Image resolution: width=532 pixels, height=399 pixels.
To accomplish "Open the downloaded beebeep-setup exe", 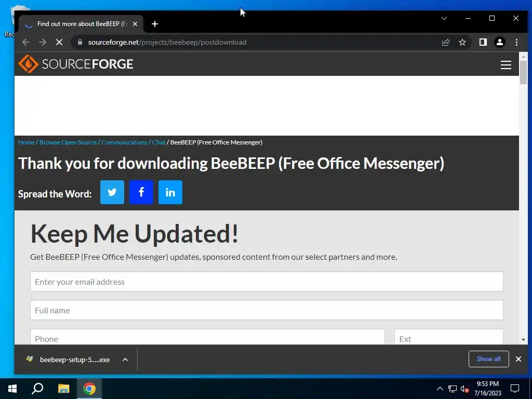I will click(68, 360).
